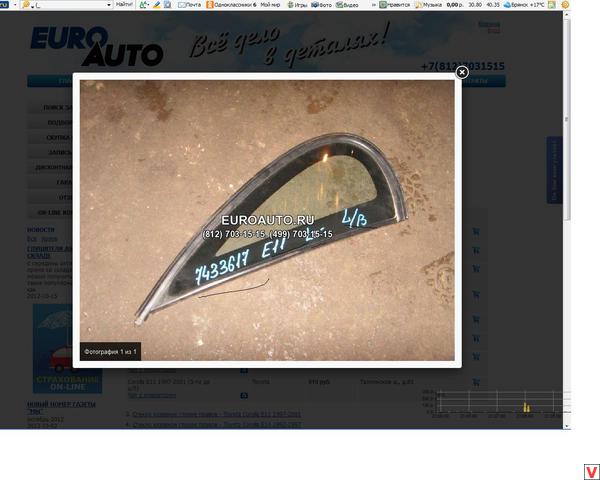Click the page scrollbar down arrow

(567, 426)
